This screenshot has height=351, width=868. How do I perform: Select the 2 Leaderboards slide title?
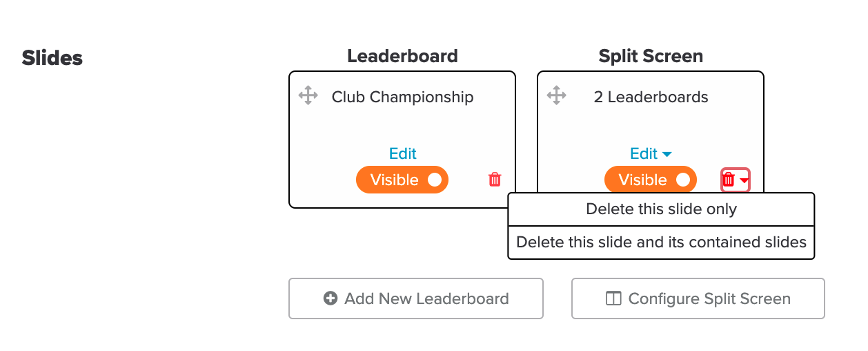coord(651,97)
